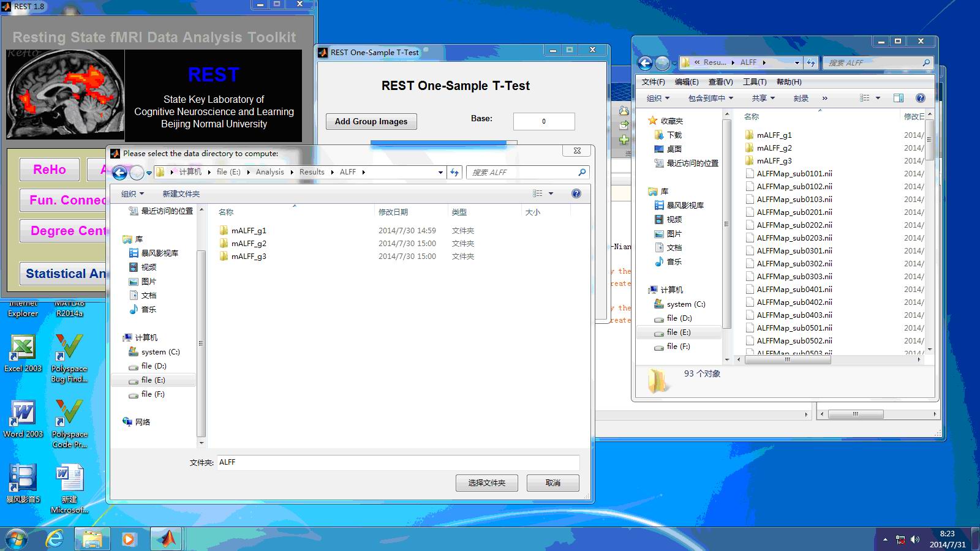
Task: Open help icon in folder dialog toolbar
Action: pos(576,193)
